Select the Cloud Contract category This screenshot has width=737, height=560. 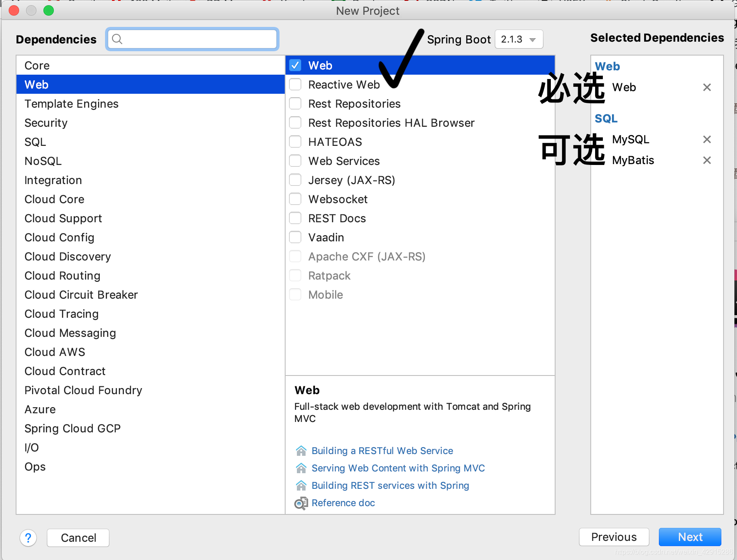pyautogui.click(x=150, y=371)
